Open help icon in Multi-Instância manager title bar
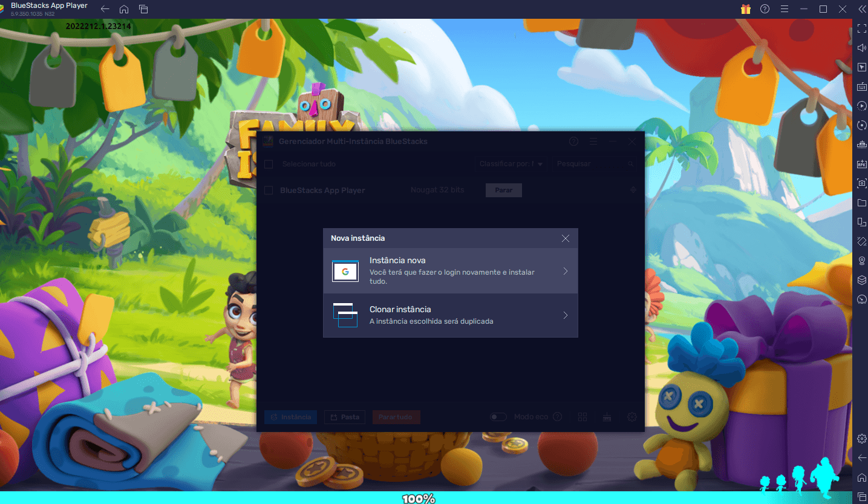The image size is (868, 504). point(573,141)
